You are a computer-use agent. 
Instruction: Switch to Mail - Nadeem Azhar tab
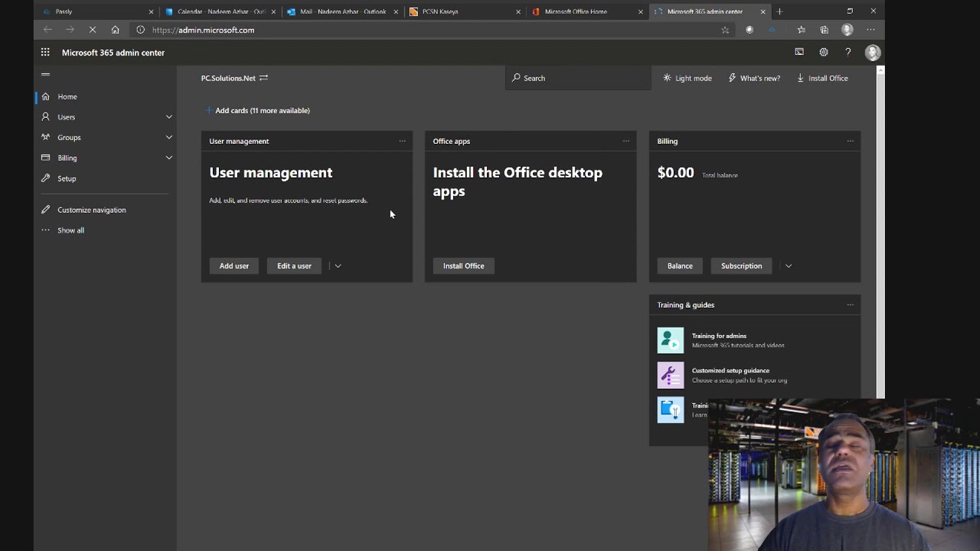(342, 11)
